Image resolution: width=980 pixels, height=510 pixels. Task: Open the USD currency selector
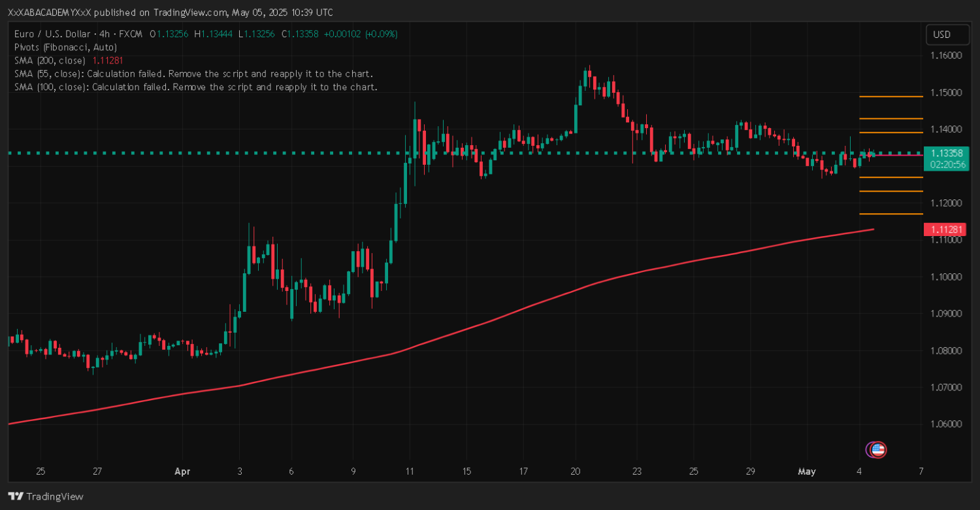tap(941, 35)
